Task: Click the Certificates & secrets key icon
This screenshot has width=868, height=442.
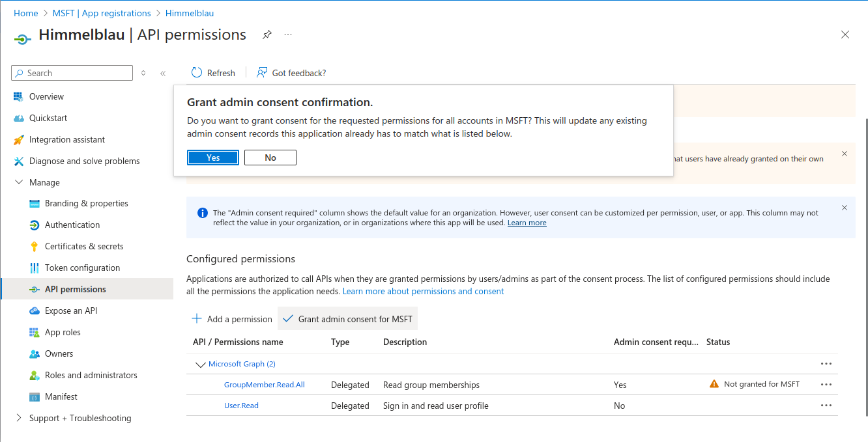Action: pos(35,246)
